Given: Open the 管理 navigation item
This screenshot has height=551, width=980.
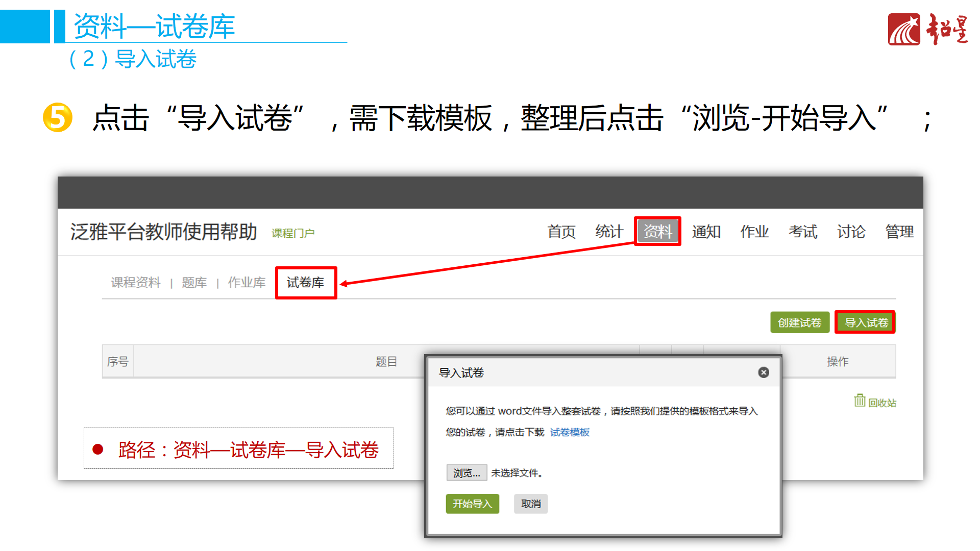Looking at the screenshot, I should (899, 232).
